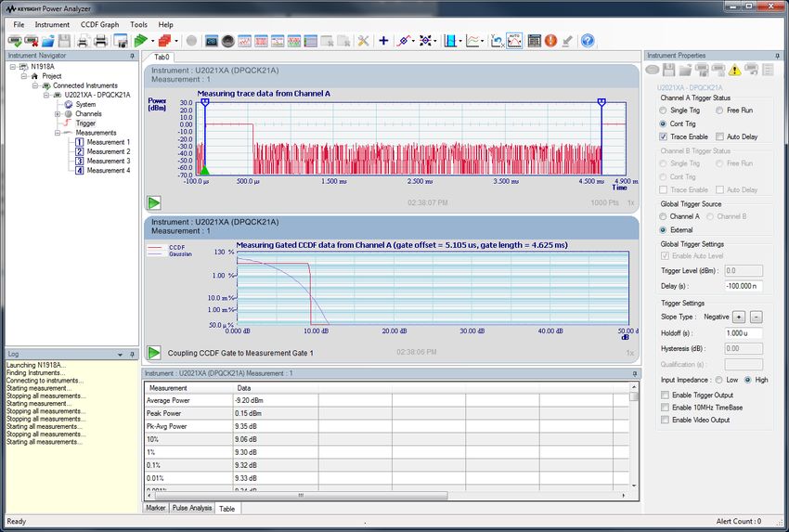Toggle Channel A Trace Enable checkbox

coord(663,136)
